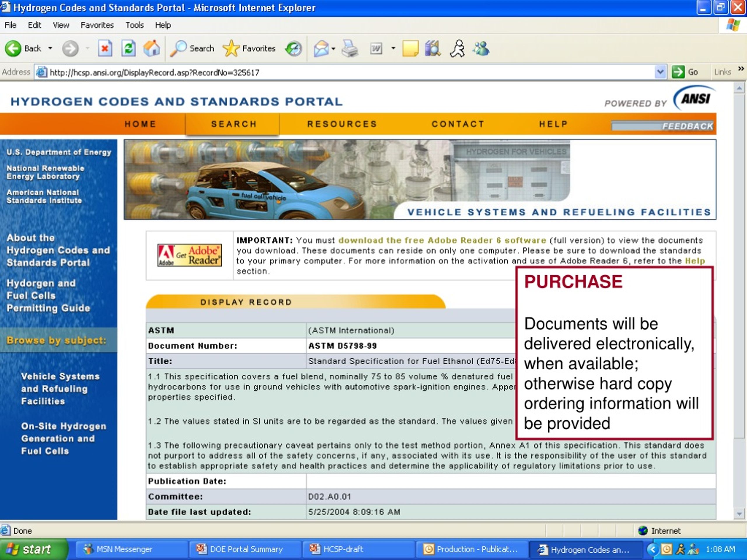Expand the Links toolbar chevron
This screenshot has height=560, width=747.
point(741,69)
